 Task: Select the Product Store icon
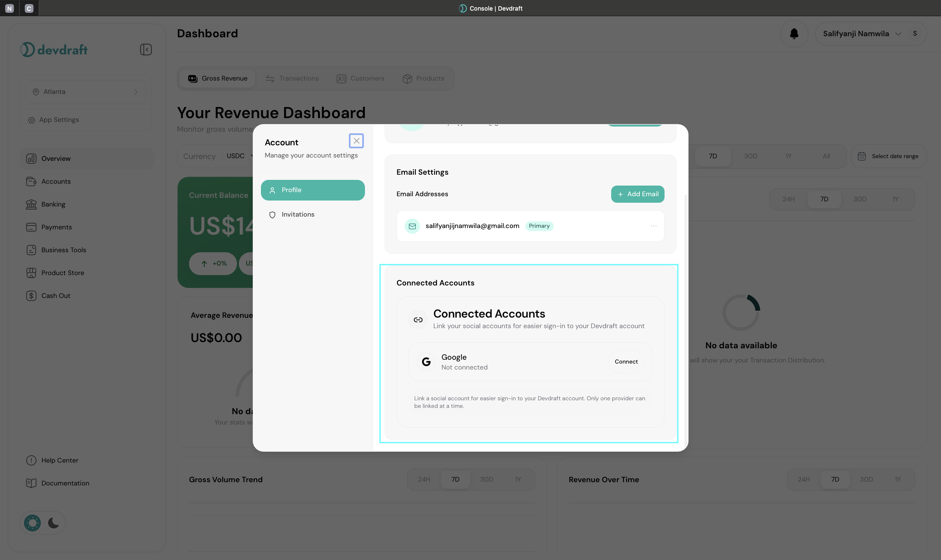[31, 272]
